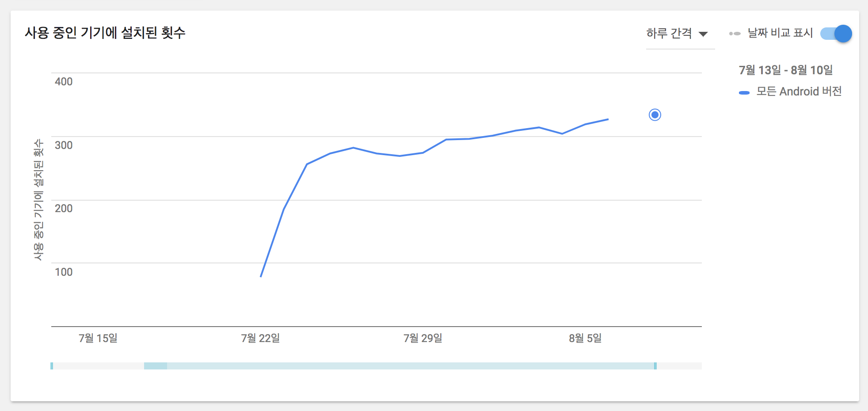Image resolution: width=868 pixels, height=411 pixels.
Task: Click the darker teal segment on range bar
Action: click(155, 366)
